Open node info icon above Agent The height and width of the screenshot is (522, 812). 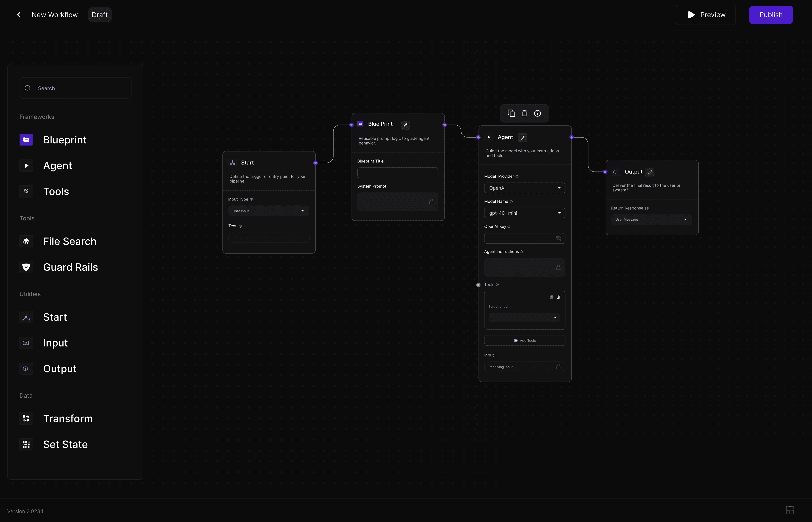(538, 113)
